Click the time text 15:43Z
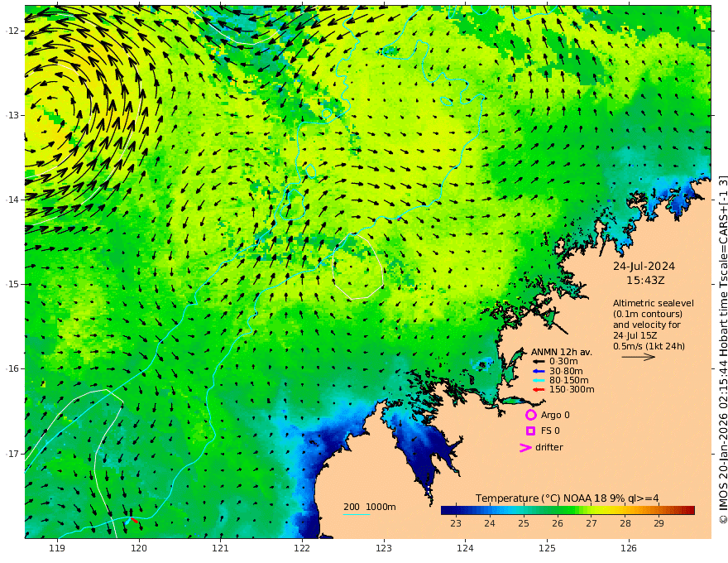 coord(645,281)
